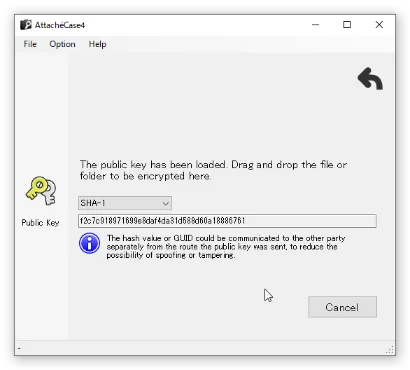Expand the SHA-1 hash type dropdown
The image size is (410, 370).
coord(125,203)
